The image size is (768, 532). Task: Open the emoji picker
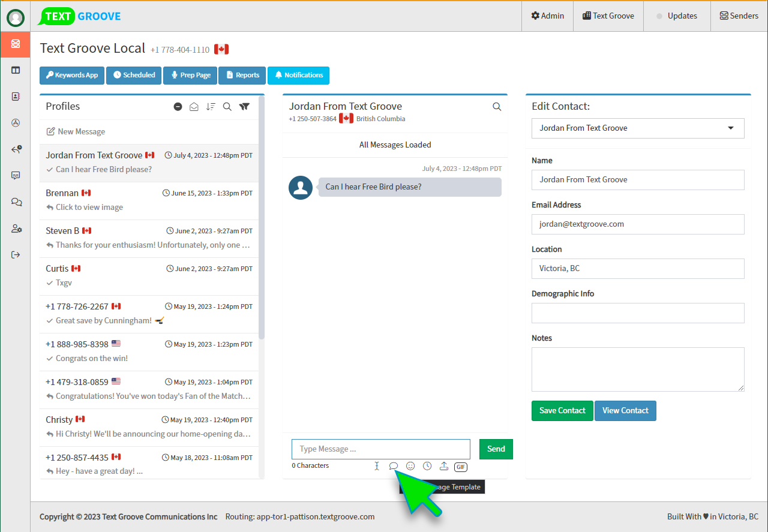[x=410, y=466]
